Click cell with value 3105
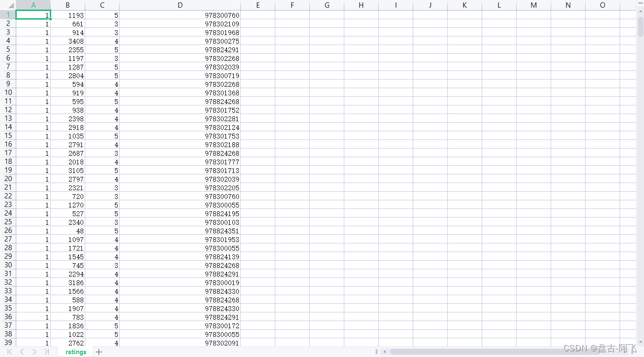This screenshot has width=644, height=357. point(68,171)
